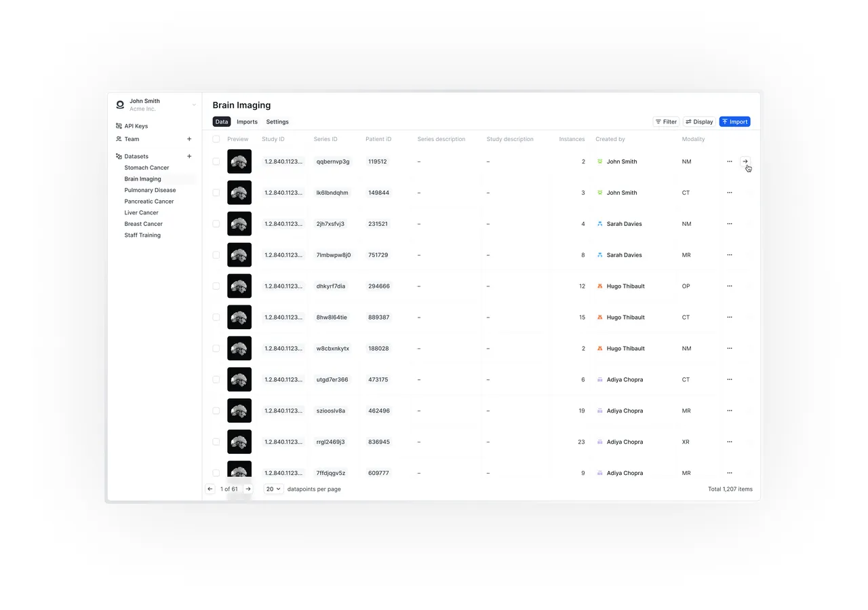Open row actions for series w8cbxnkytx
The image size is (868, 610).
pos(730,349)
